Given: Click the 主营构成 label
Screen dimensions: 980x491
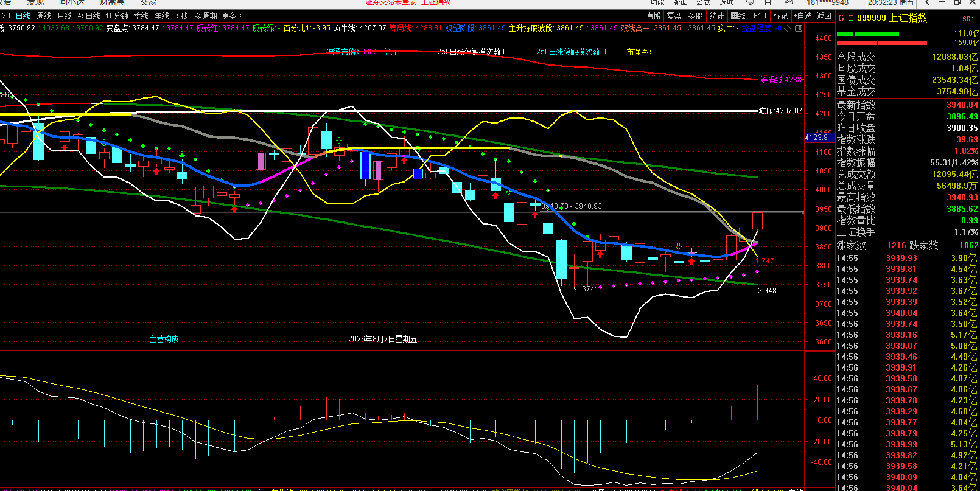Looking at the screenshot, I should (x=165, y=339).
